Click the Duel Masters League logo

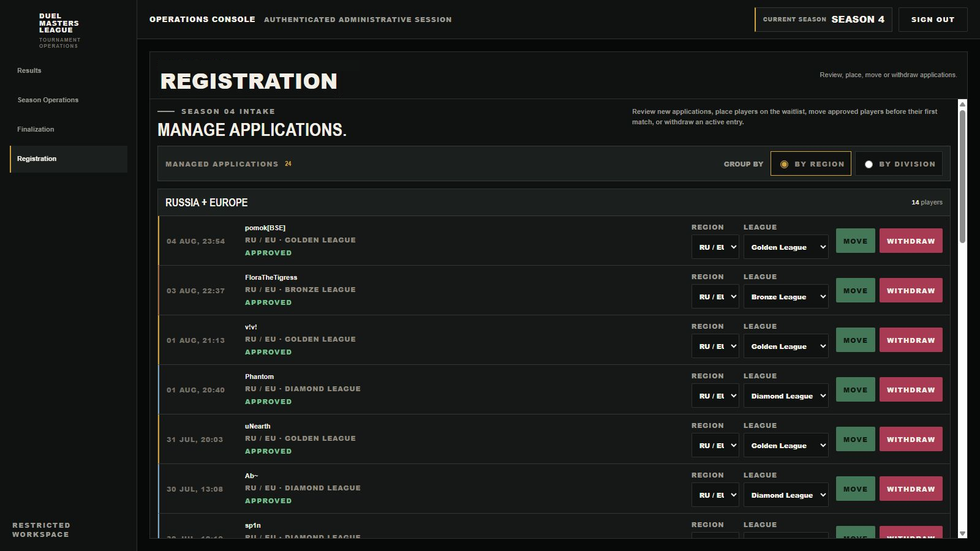(x=59, y=31)
